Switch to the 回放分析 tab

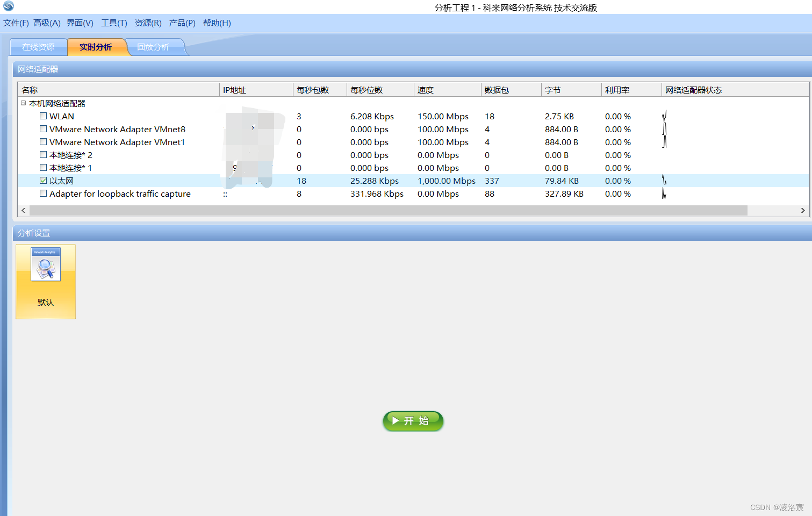[153, 47]
